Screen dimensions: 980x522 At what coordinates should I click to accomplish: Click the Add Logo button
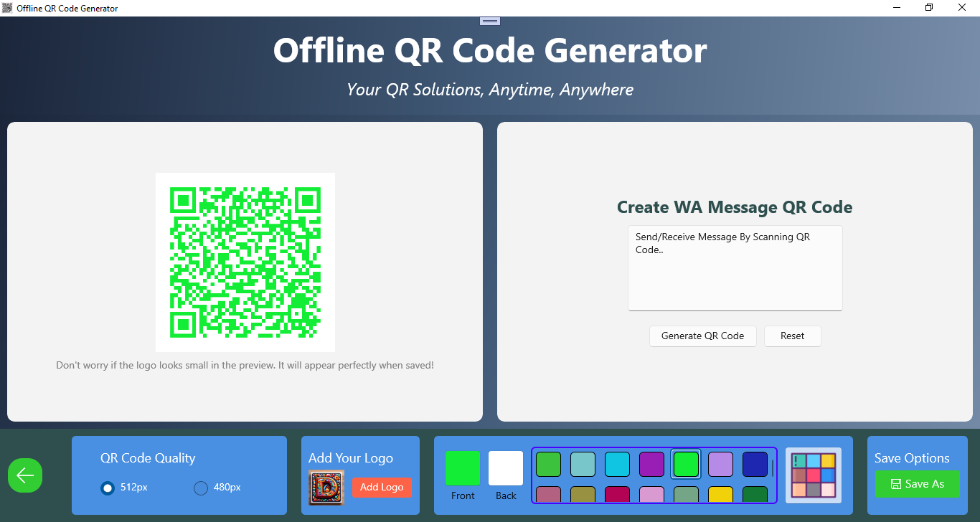[382, 488]
